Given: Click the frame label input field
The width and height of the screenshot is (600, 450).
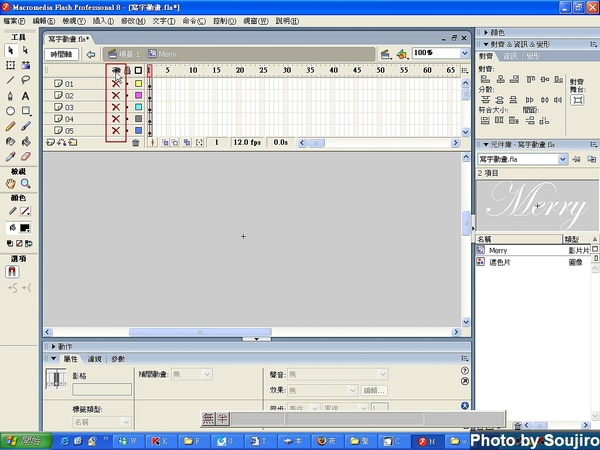Looking at the screenshot, I should pyautogui.click(x=102, y=390).
